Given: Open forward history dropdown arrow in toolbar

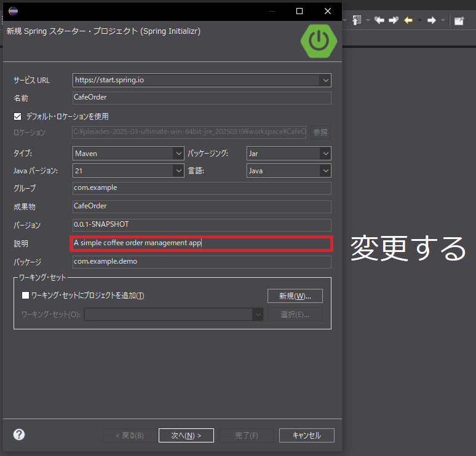Looking at the screenshot, I should [x=443, y=20].
